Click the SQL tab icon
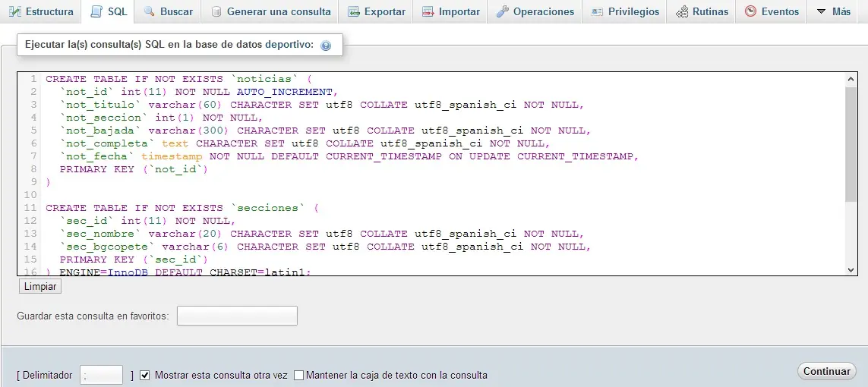 97,11
